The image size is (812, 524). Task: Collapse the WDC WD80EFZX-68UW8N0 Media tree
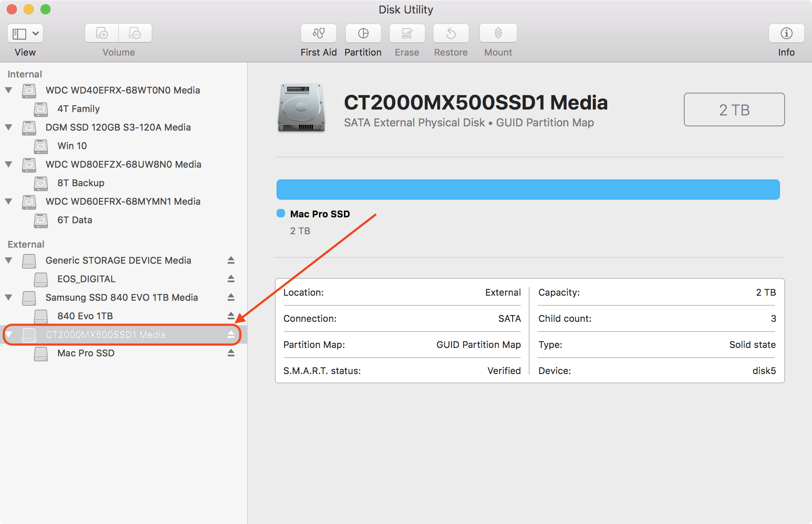coord(8,163)
